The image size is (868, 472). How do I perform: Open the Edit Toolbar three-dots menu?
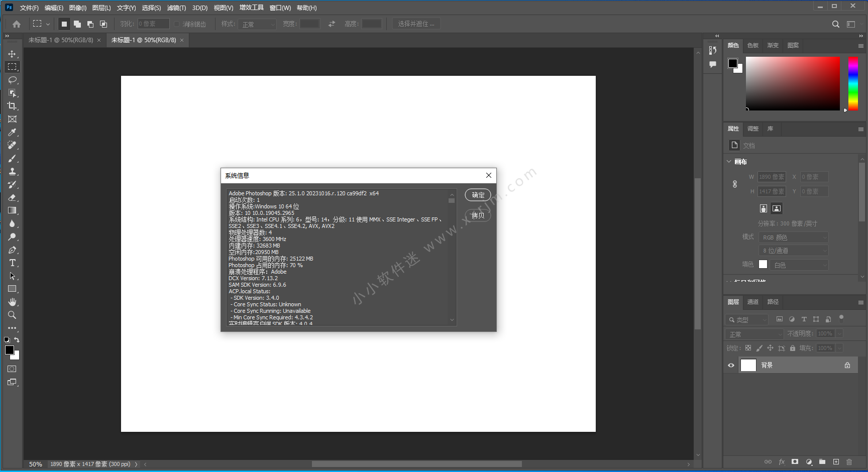click(12, 328)
